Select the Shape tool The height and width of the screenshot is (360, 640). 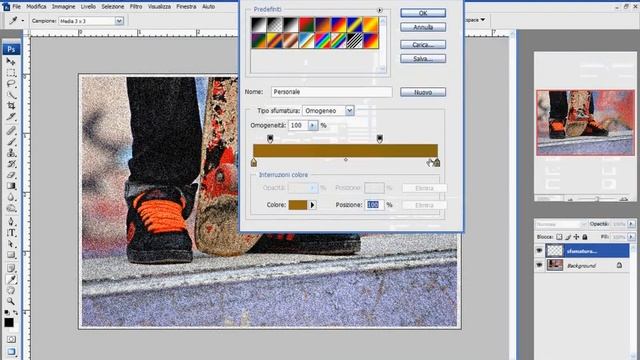11,255
